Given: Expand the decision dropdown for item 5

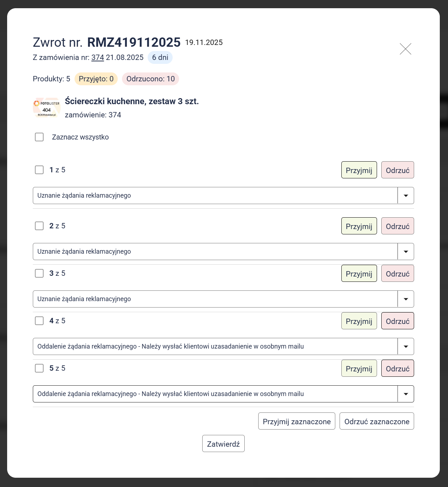Looking at the screenshot, I should [x=406, y=394].
